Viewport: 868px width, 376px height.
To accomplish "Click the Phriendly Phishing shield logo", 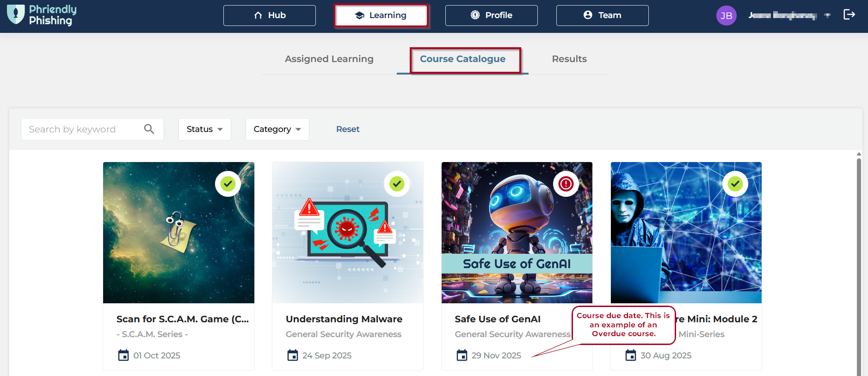I will click(x=16, y=14).
